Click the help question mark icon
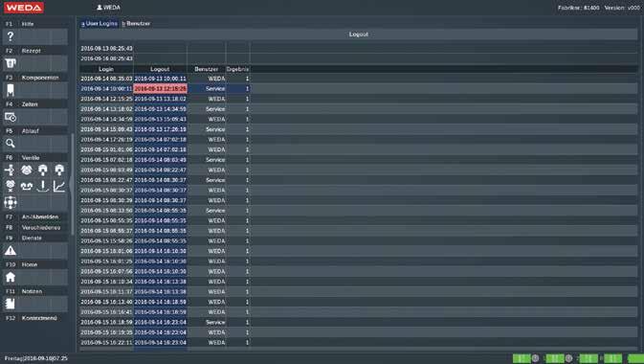 11,36
